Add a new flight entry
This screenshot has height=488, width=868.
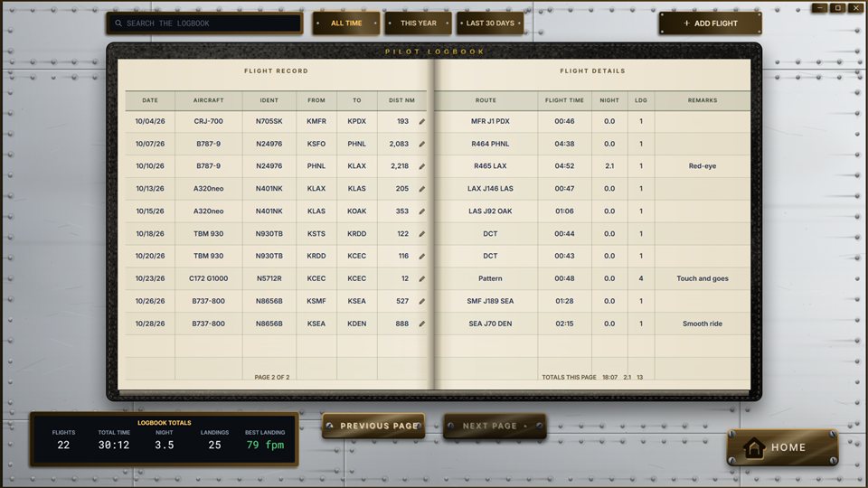click(x=711, y=23)
